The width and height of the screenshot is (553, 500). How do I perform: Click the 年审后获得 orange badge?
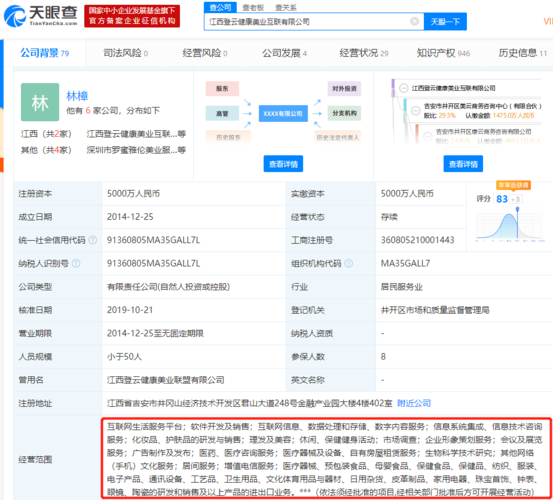click(x=513, y=185)
